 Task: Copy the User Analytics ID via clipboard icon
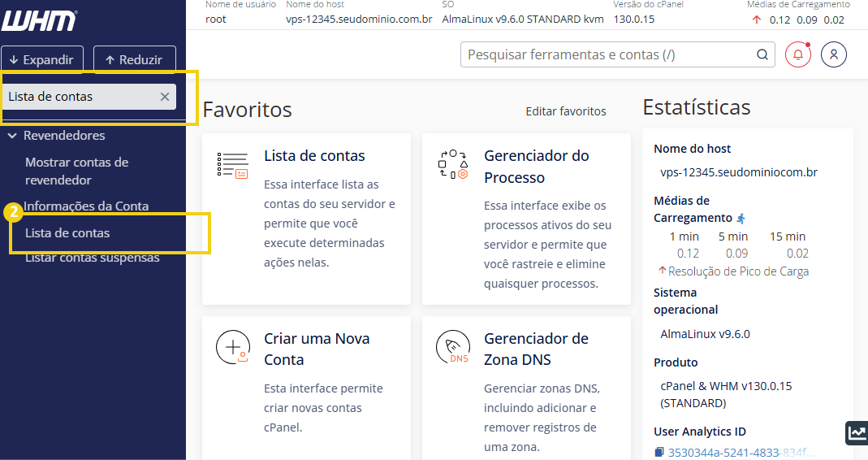coord(659,452)
